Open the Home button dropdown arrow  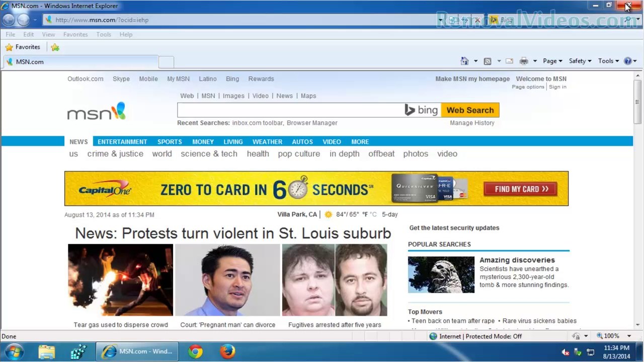(x=475, y=61)
